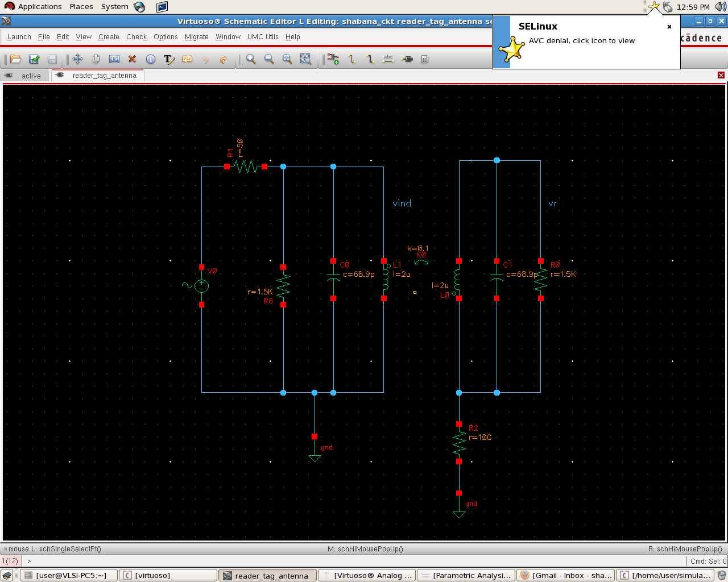
Task: Dismiss the SELinux notification popup
Action: point(669,27)
